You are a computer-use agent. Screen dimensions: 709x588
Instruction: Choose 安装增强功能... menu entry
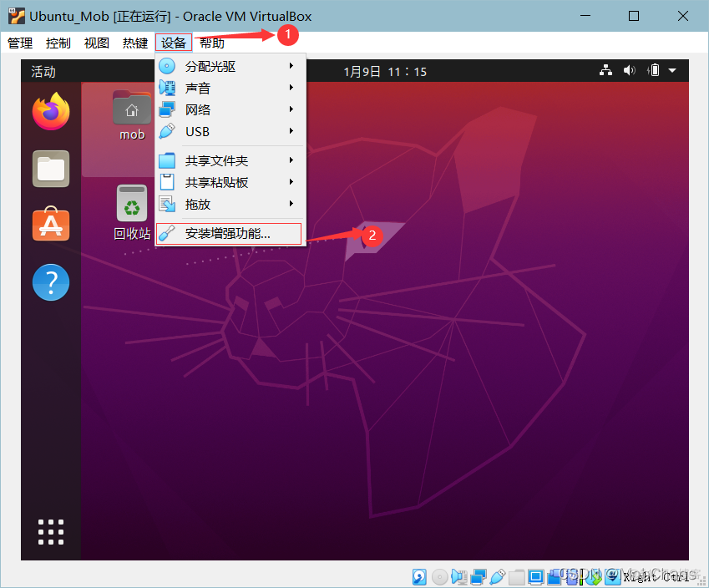229,234
